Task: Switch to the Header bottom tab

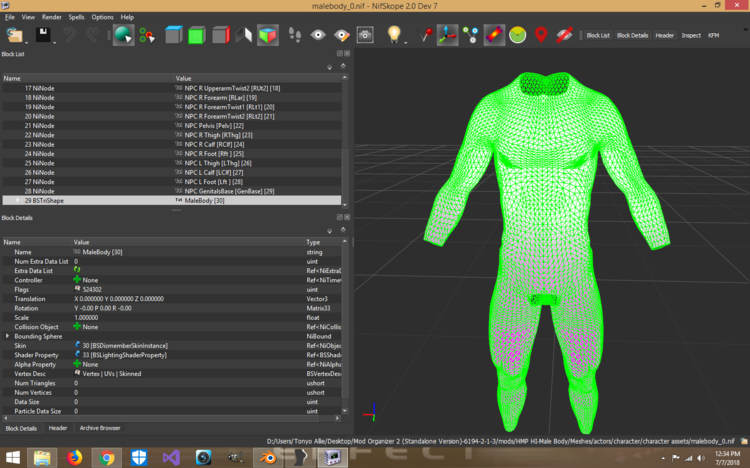Action: 58,428
